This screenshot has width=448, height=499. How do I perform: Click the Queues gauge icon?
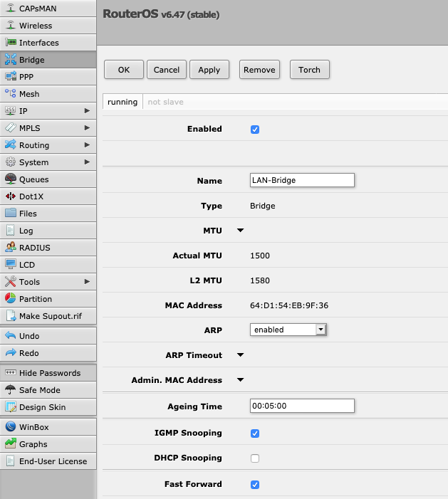tap(11, 179)
